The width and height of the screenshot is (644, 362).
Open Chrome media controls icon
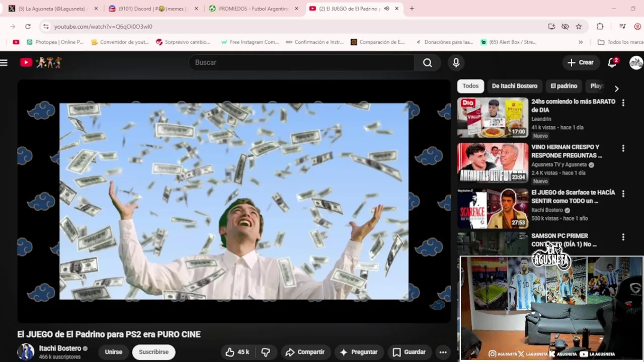(622, 26)
